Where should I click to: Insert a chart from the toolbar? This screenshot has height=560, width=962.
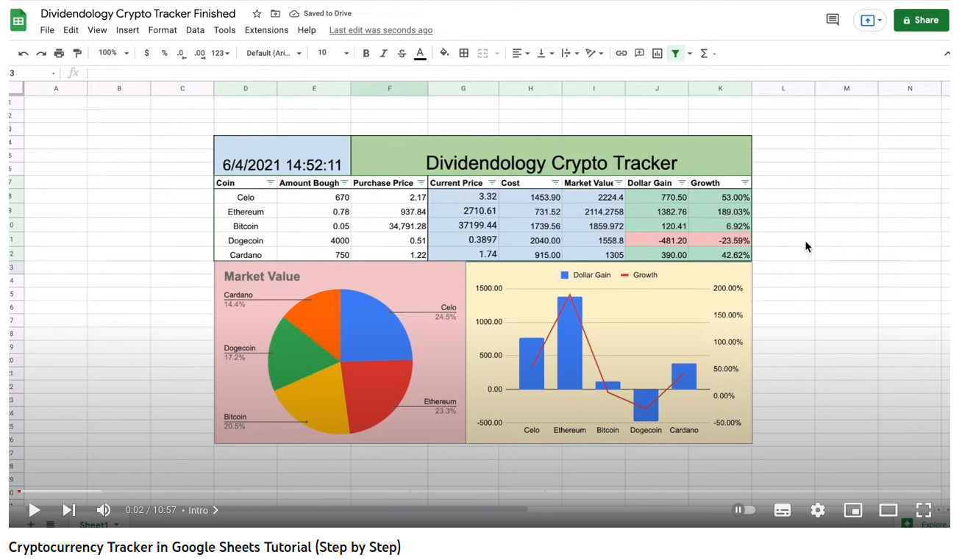[x=657, y=53]
